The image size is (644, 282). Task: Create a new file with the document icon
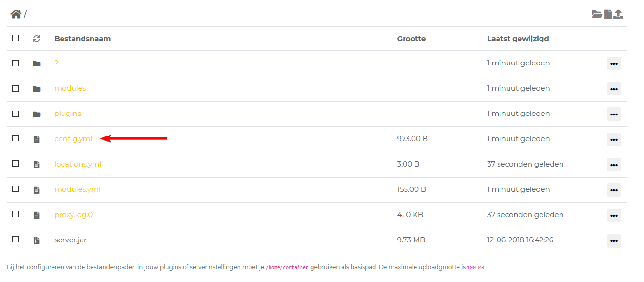[608, 14]
